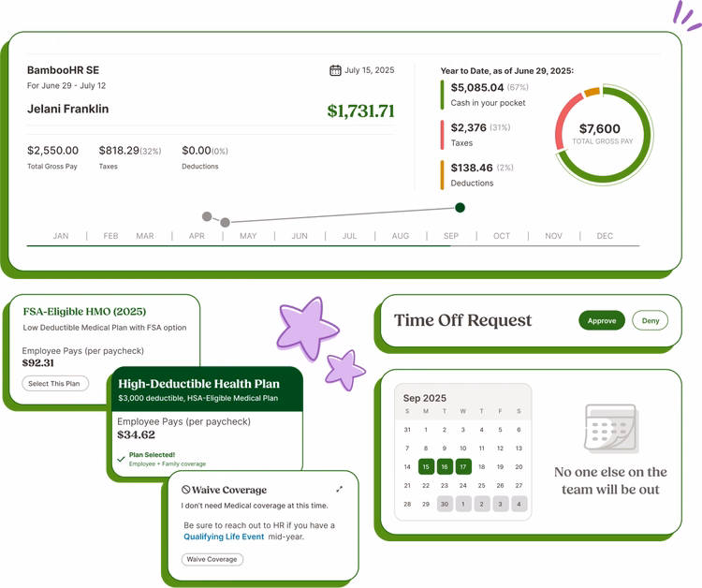Click the green Cash in your pocket bar
Viewport: 702px width, 588px height.
coord(443,95)
